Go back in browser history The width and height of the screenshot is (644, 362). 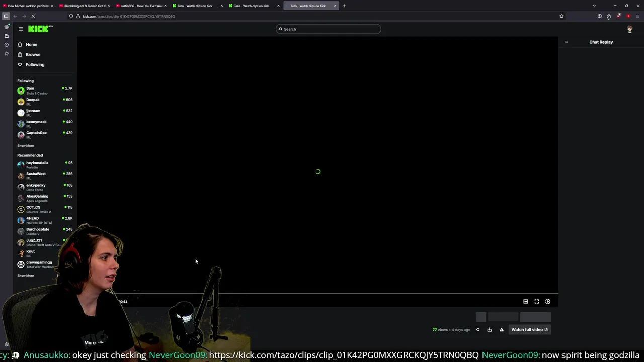[15, 16]
